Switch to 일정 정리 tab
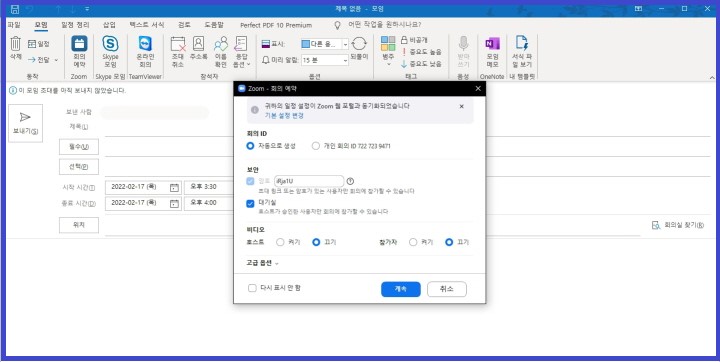The height and width of the screenshot is (362, 720). [75, 25]
